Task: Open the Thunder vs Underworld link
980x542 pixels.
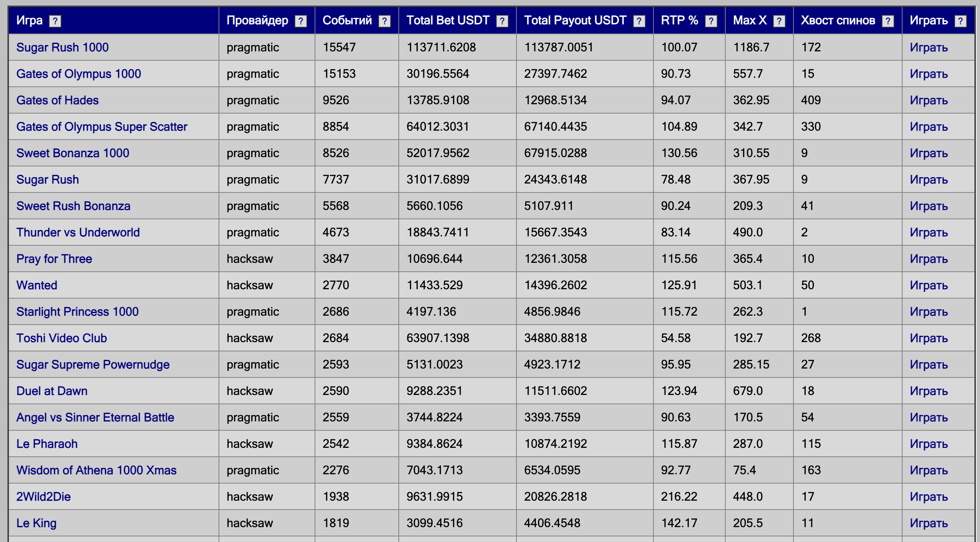Action: [78, 232]
